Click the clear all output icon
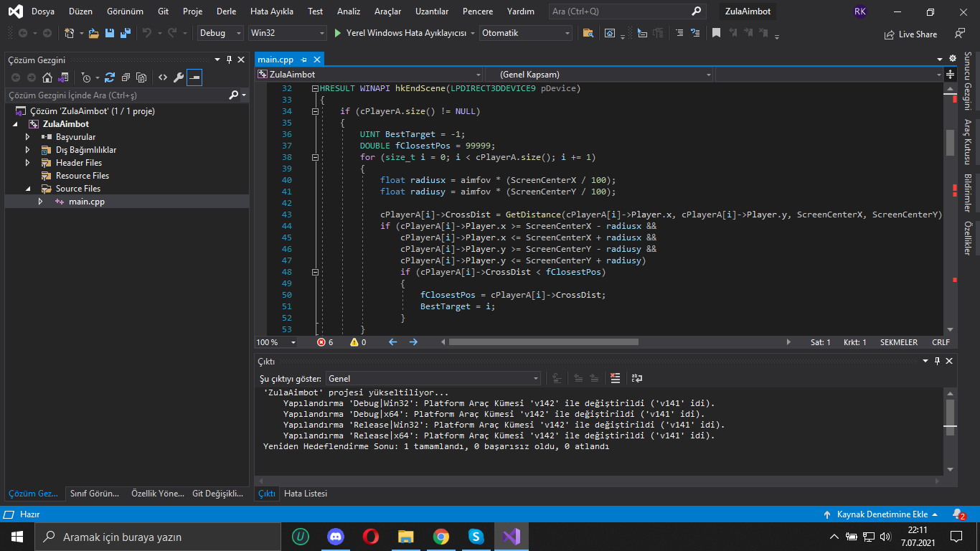Screen dimensions: 980x551 (x=615, y=378)
